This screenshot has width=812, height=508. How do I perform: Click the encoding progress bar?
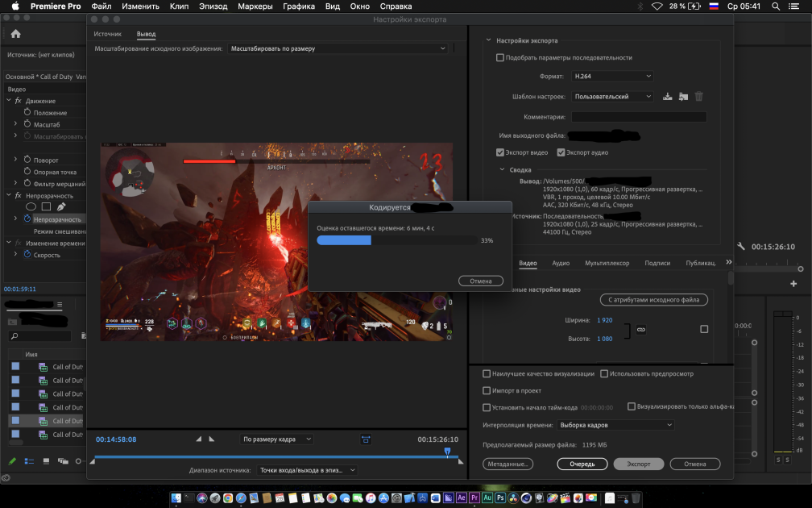(x=396, y=240)
